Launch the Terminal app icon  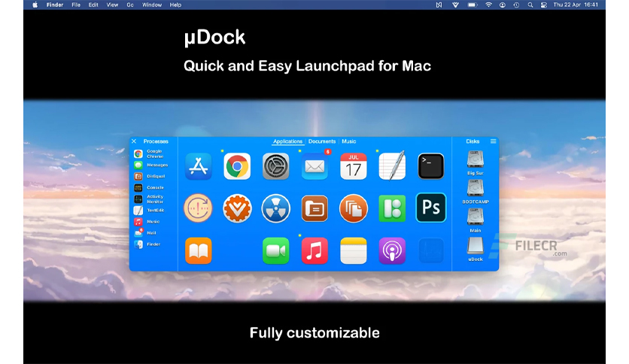coord(431,166)
